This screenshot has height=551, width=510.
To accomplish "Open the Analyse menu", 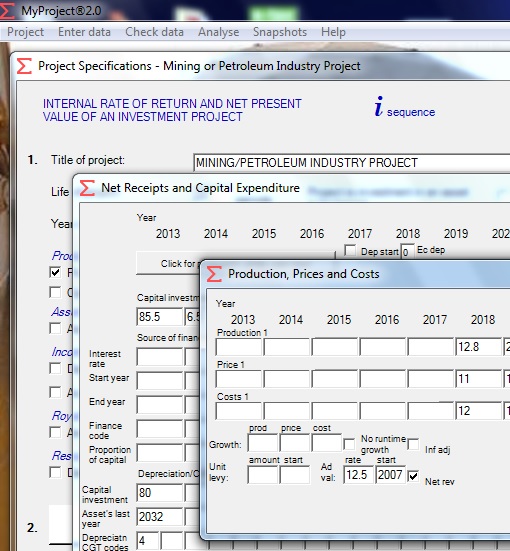I will pyautogui.click(x=219, y=32).
